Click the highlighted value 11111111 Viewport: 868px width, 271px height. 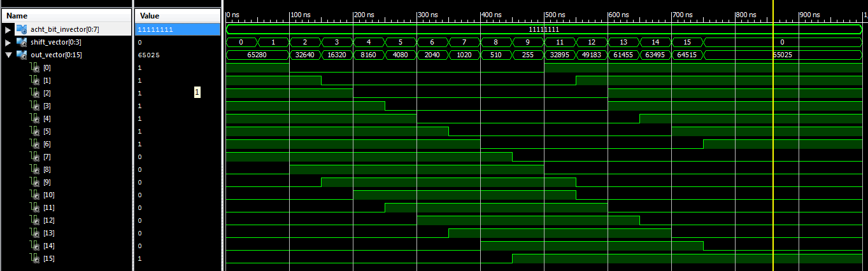[177, 30]
